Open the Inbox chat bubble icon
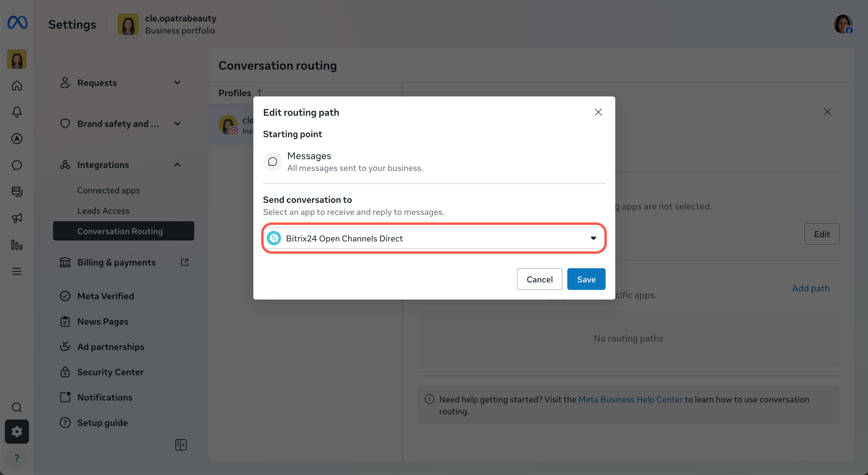This screenshot has width=868, height=475. 17,165
